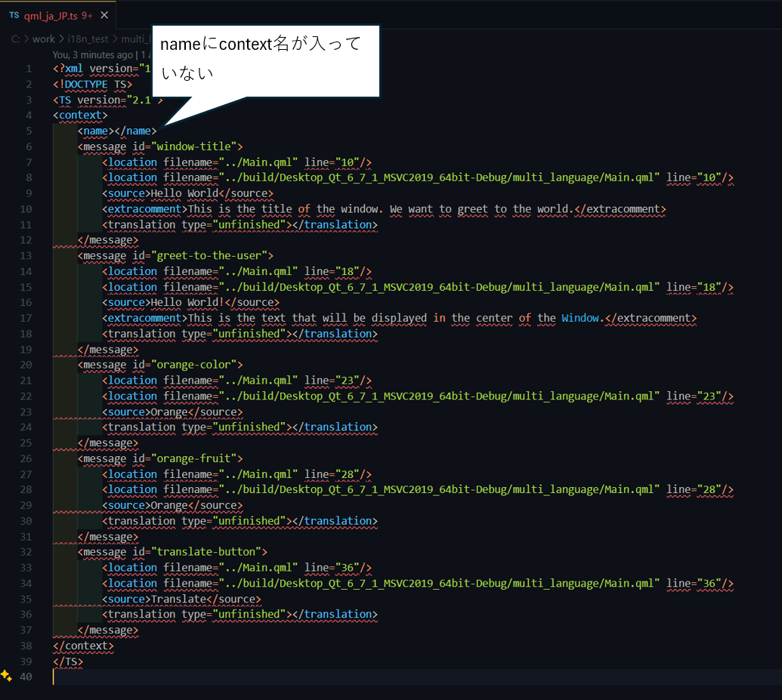This screenshot has width=782, height=700.
Task: Click the "orange-fruit" message id string
Action: (196, 458)
